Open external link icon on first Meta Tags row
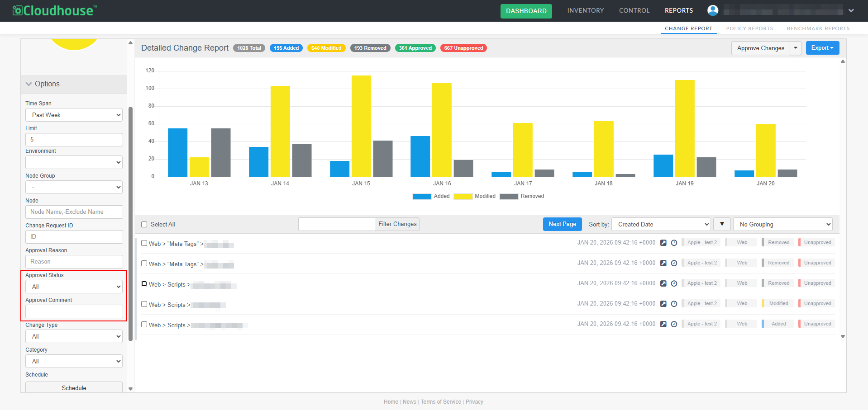The width and height of the screenshot is (868, 410). [663, 243]
